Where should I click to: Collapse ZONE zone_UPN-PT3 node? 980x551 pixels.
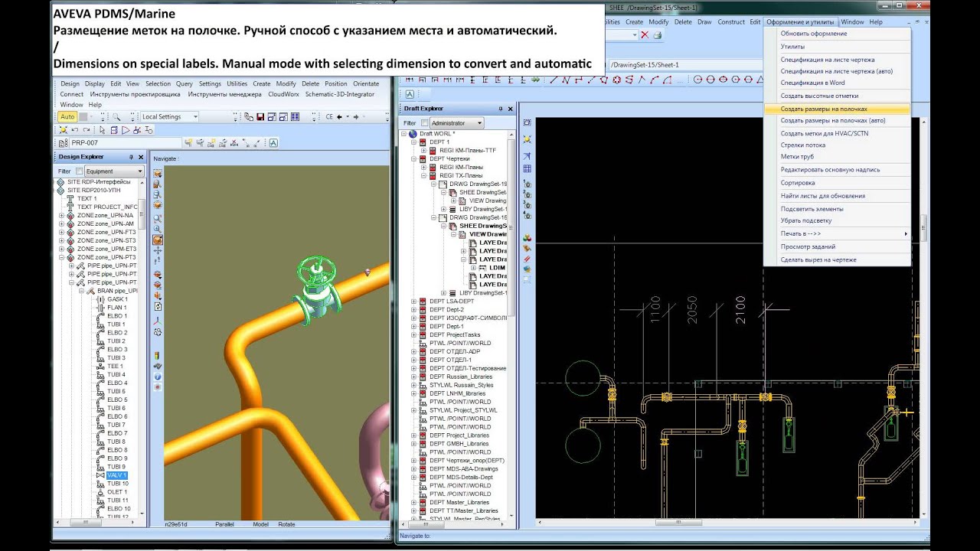[61, 258]
